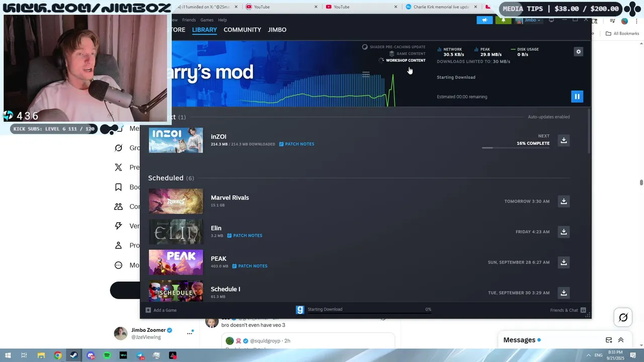View Elin patch notes
This screenshot has height=362, width=644.
(245, 235)
